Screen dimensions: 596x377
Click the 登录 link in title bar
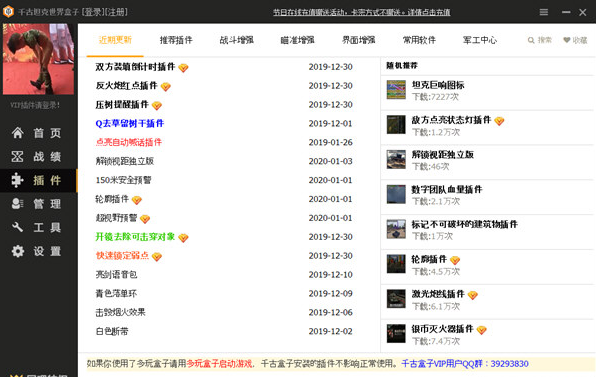(x=92, y=12)
